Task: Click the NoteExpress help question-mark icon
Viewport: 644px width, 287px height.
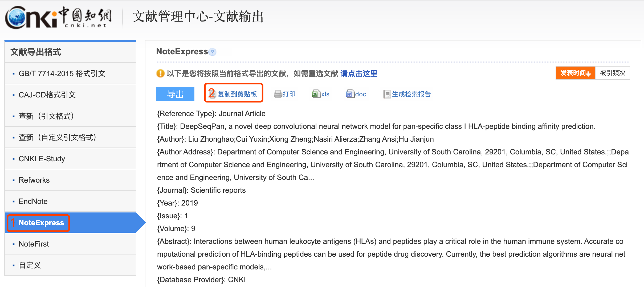Action: coord(213,52)
